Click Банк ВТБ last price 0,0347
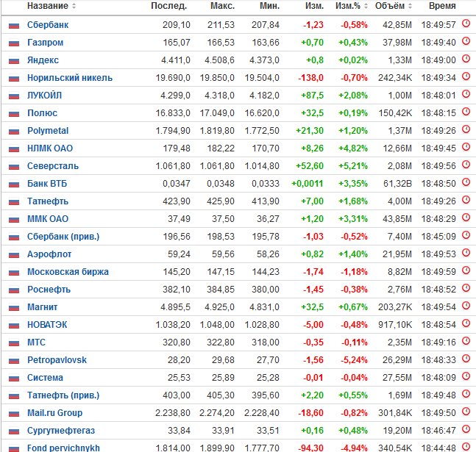This screenshot has width=476, height=452. 177,184
